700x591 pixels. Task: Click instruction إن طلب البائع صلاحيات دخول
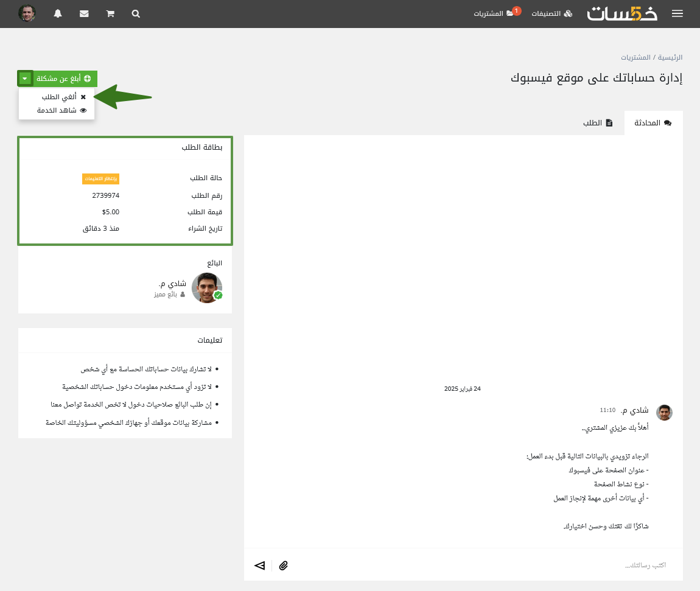click(131, 404)
